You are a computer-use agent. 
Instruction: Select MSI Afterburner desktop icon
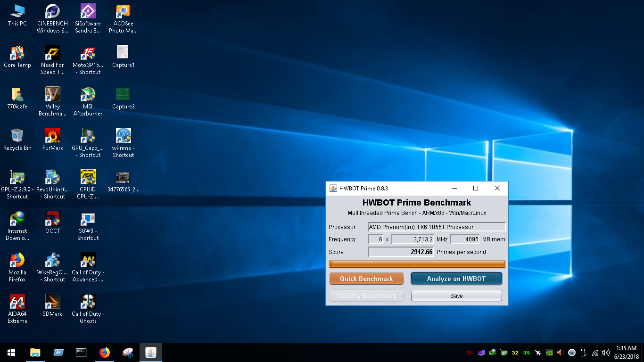(x=88, y=102)
